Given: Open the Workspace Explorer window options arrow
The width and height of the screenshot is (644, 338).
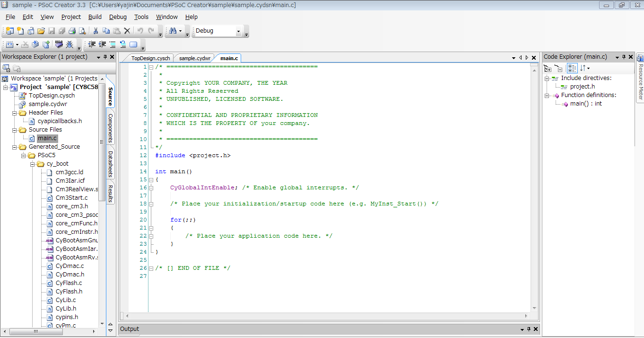Looking at the screenshot, I should [98, 57].
